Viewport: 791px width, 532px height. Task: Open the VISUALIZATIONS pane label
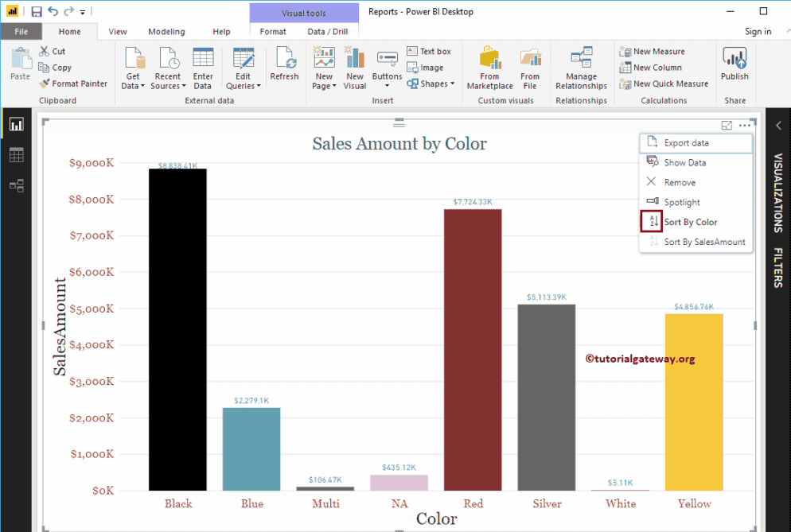coord(778,193)
